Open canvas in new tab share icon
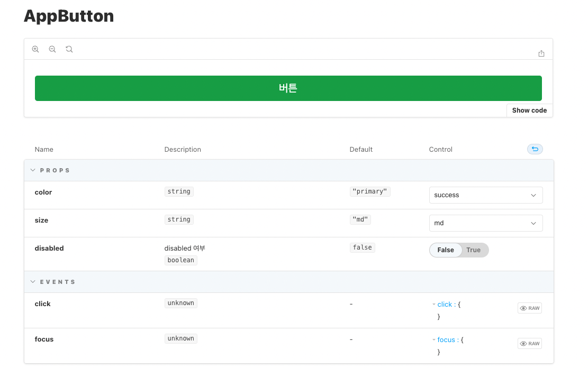 [541, 53]
